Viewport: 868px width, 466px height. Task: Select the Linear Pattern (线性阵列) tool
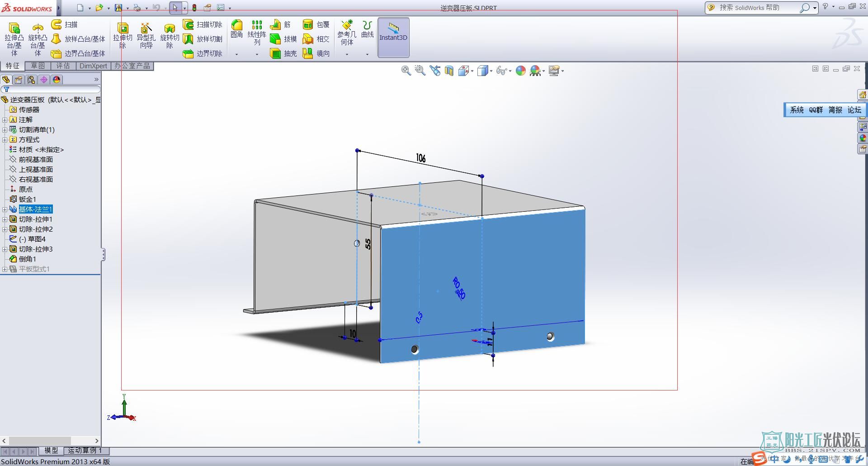click(257, 33)
